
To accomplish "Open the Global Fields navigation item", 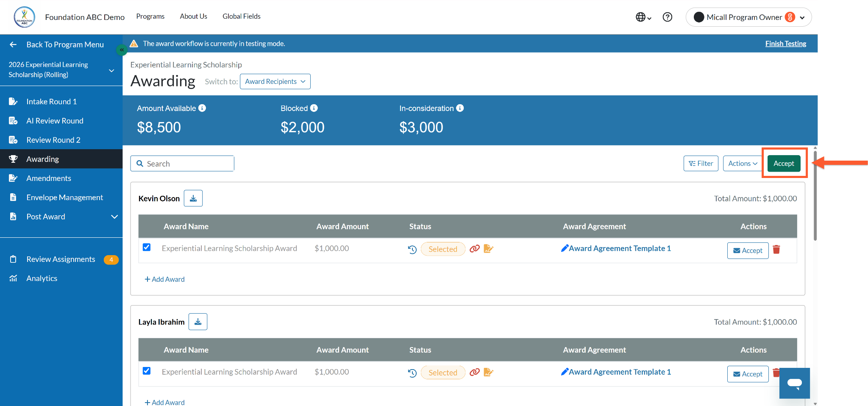I will click(242, 16).
